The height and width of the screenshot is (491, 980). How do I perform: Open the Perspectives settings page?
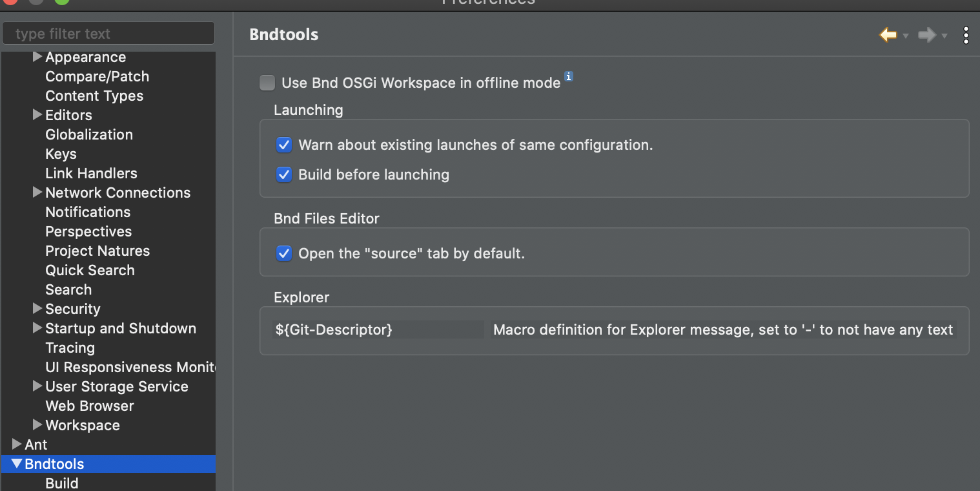point(88,231)
